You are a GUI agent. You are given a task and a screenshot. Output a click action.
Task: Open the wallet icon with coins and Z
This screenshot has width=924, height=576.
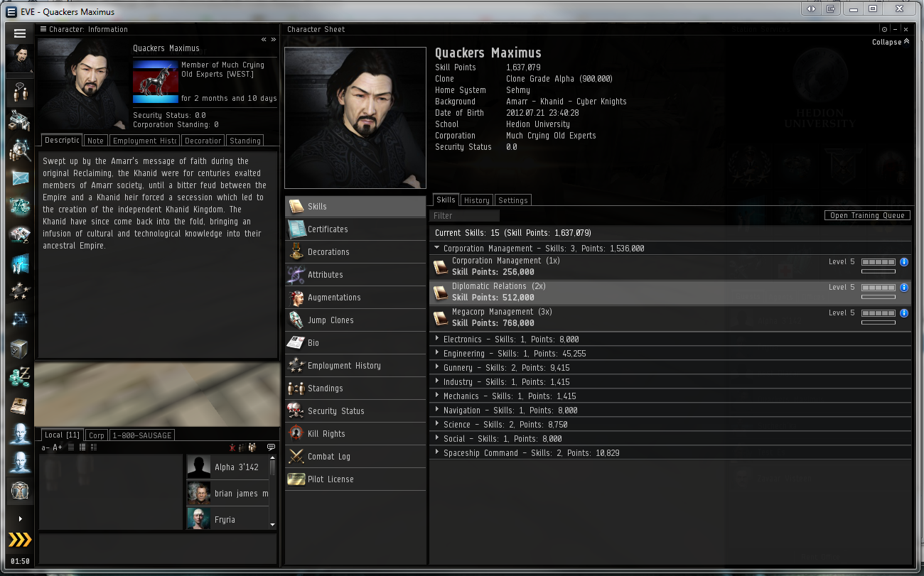20,376
